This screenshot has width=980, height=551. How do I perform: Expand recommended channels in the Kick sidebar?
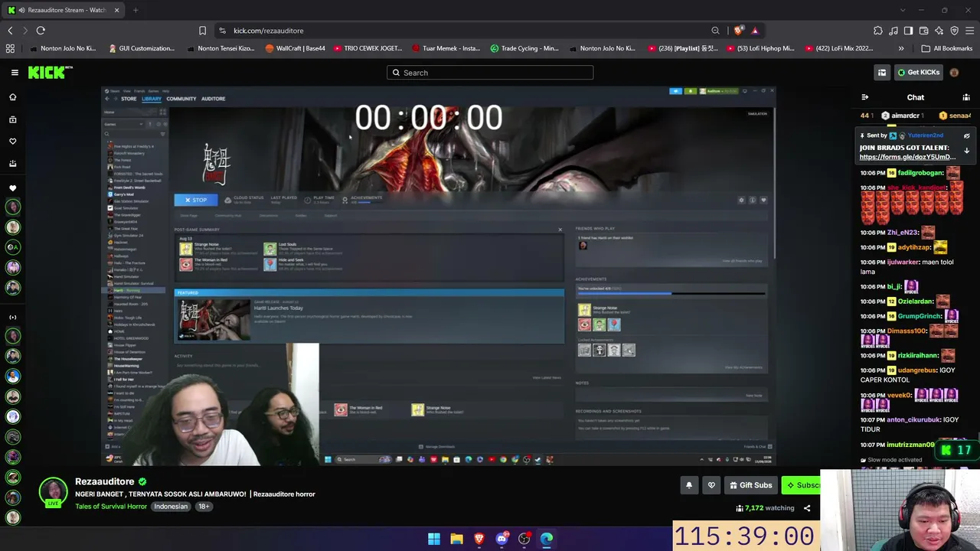(12, 317)
